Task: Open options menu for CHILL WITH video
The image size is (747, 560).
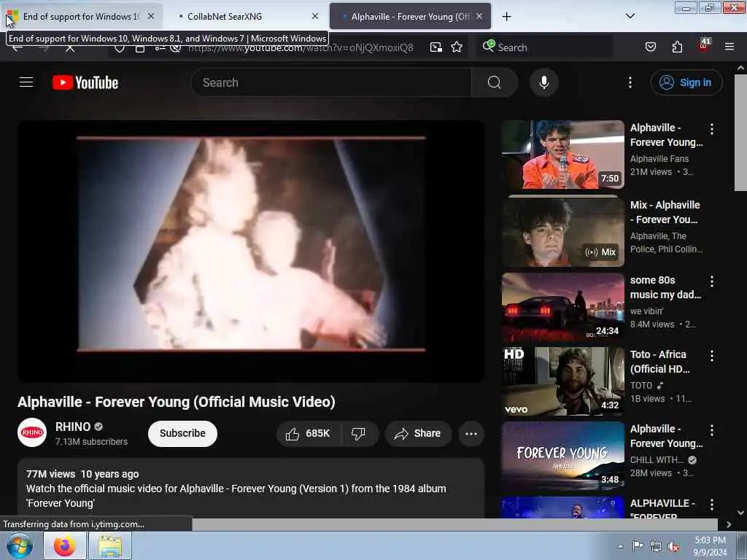Action: tap(712, 430)
